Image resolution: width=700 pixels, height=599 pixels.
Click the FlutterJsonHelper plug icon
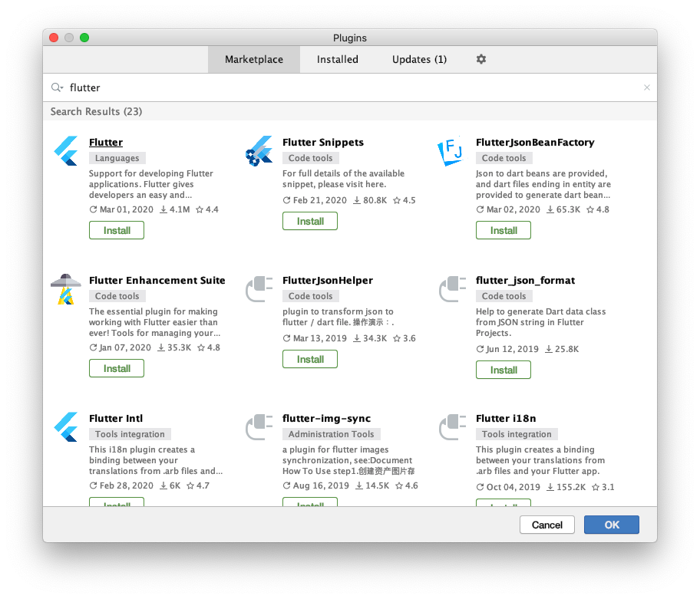coord(259,288)
